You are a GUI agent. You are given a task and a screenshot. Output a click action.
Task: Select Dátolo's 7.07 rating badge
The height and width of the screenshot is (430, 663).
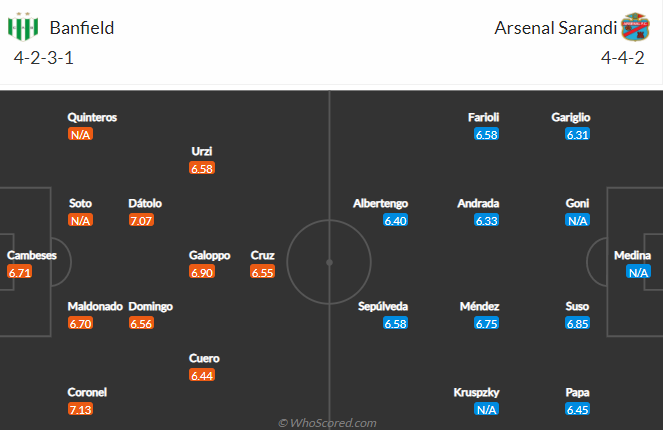pos(141,220)
